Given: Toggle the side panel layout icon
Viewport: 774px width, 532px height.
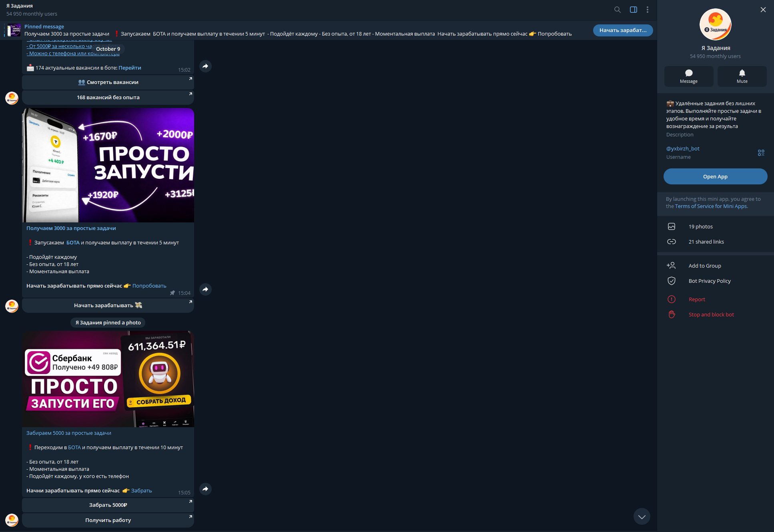Looking at the screenshot, I should tap(634, 10).
